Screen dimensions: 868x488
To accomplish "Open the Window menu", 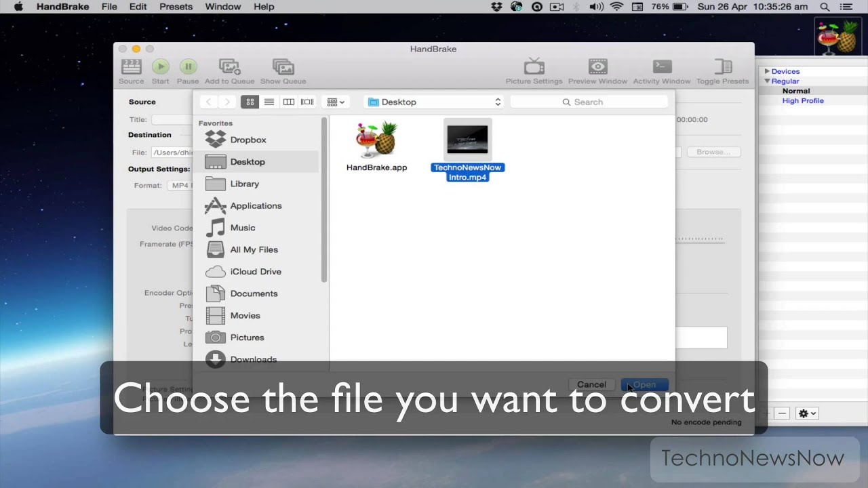I will [222, 7].
